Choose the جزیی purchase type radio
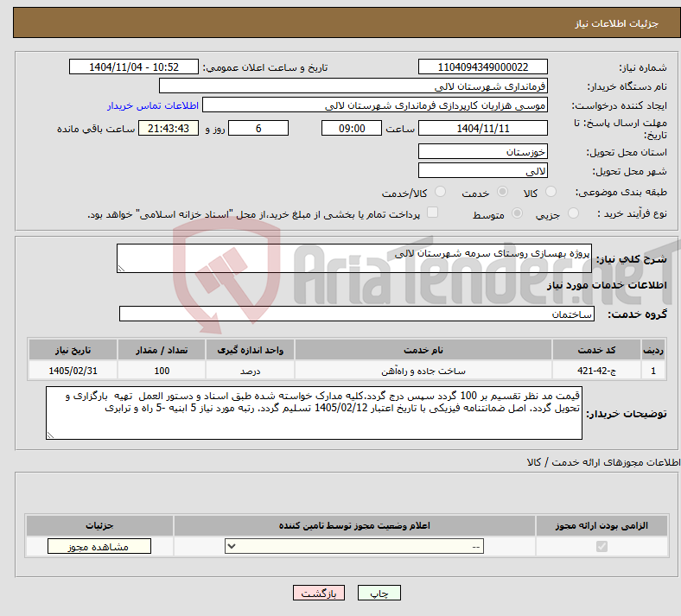 pyautogui.click(x=573, y=213)
